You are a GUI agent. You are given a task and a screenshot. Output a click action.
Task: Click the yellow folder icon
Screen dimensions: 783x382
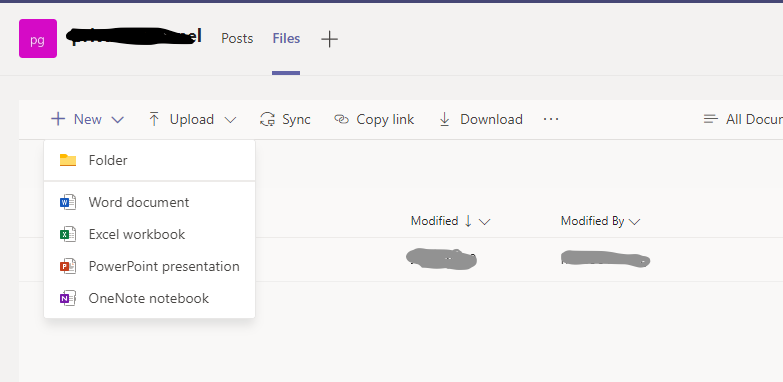tap(67, 160)
